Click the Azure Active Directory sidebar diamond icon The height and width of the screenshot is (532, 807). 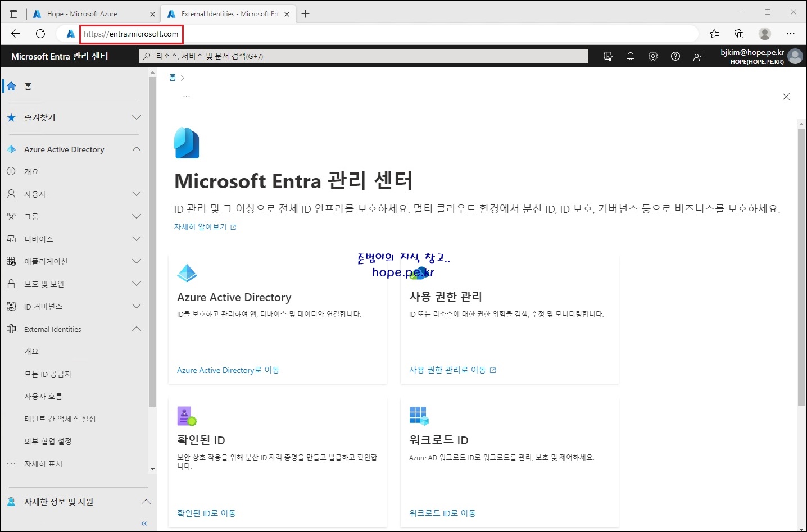[11, 149]
